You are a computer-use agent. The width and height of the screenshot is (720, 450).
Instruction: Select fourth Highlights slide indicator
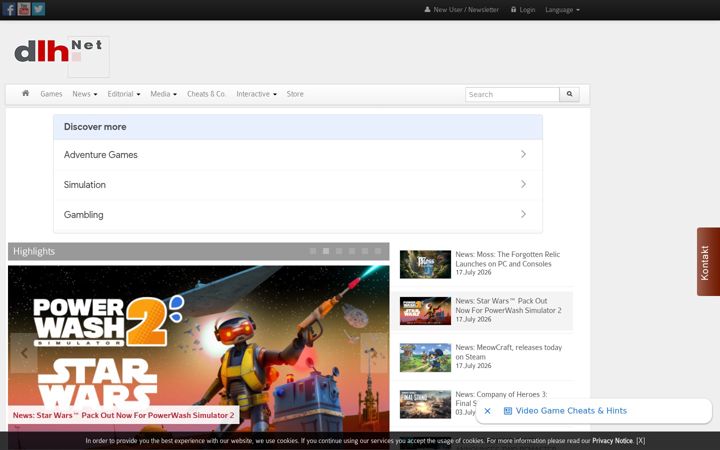352,251
